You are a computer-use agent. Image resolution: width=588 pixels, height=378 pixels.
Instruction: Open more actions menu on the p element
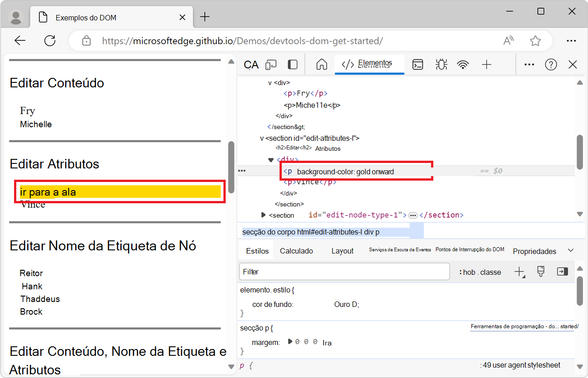click(242, 170)
